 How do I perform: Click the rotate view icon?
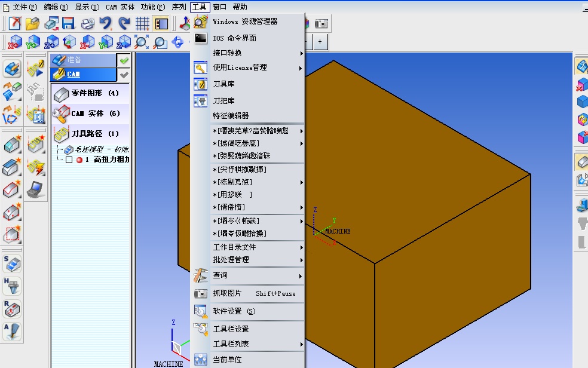[x=177, y=42]
